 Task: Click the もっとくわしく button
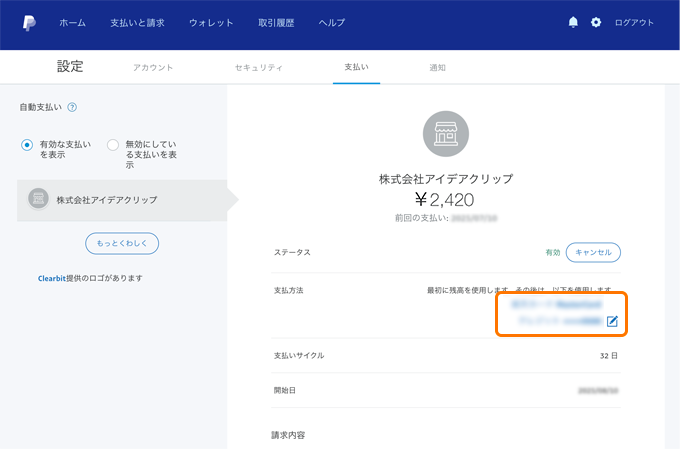click(x=122, y=243)
